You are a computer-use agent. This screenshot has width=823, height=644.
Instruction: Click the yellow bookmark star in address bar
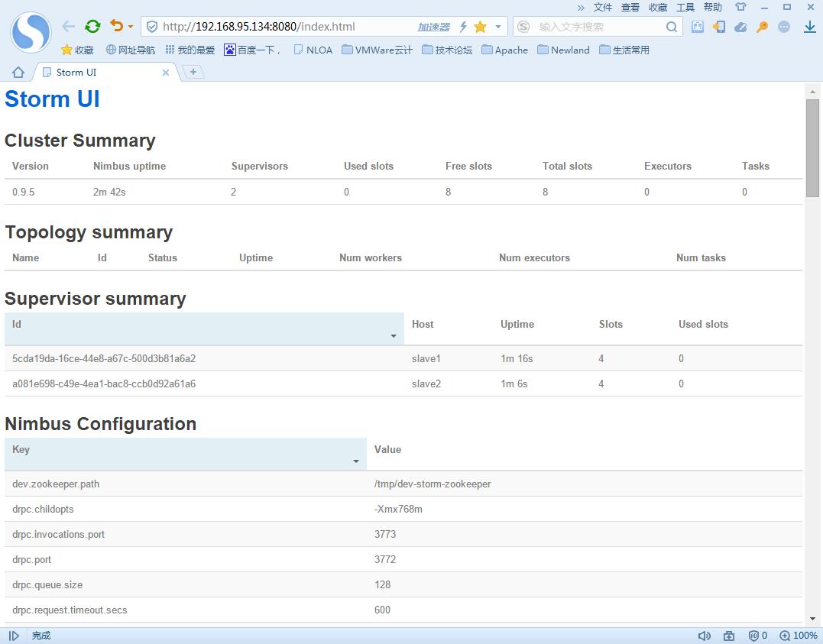click(480, 27)
